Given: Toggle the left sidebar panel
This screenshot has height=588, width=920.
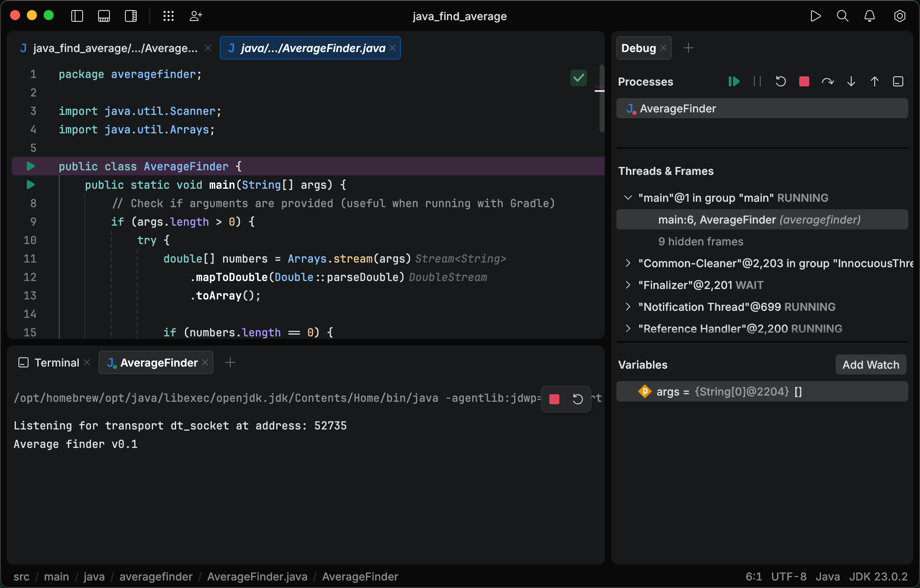Looking at the screenshot, I should [x=77, y=16].
